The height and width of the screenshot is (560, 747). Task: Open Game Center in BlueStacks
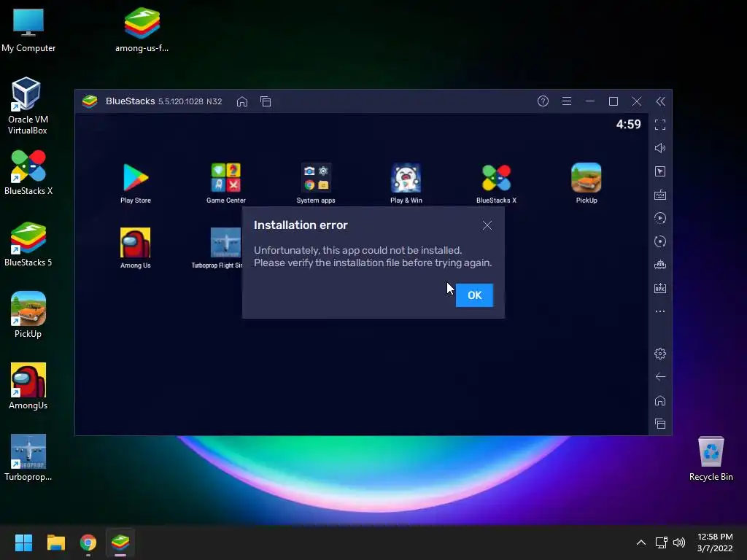[226, 183]
